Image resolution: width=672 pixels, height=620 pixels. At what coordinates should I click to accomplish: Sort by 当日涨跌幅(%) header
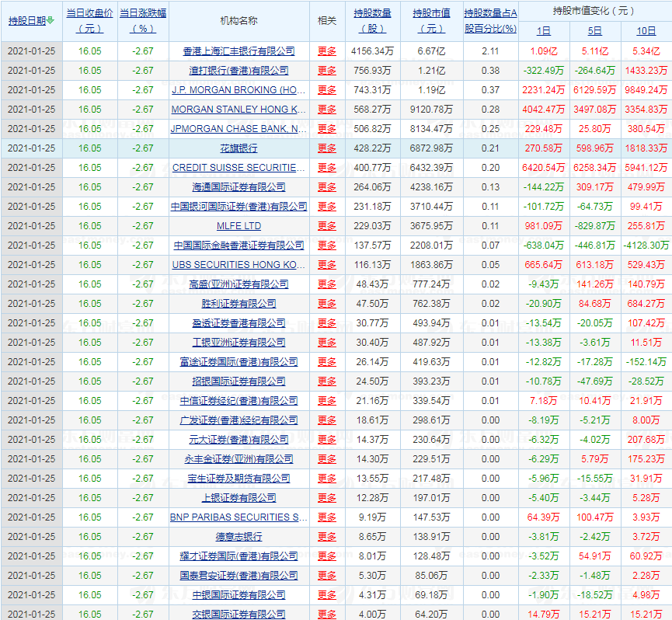tap(143, 20)
